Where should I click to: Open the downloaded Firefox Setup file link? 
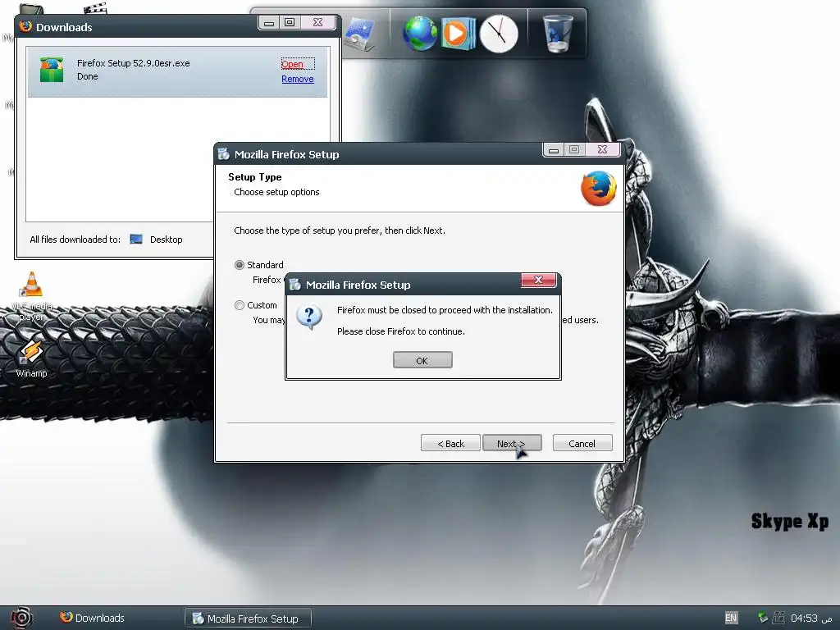293,64
